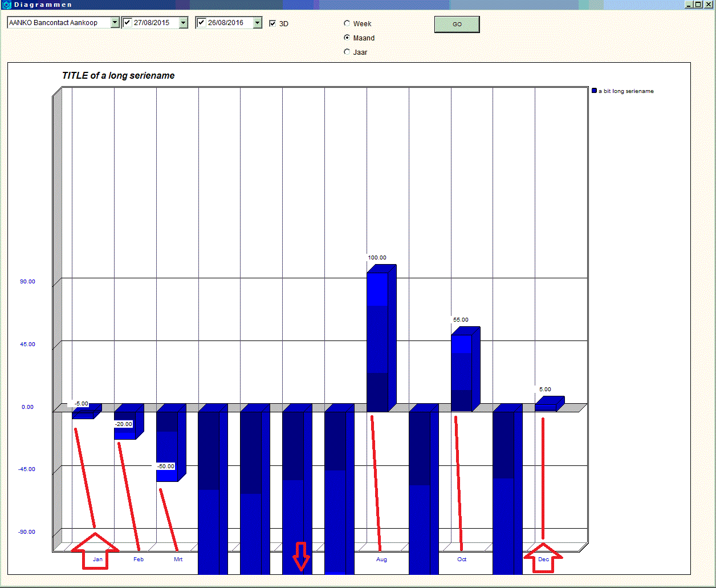This screenshot has height=588, width=716.
Task: Click the Aug bar labeled 100.00
Action: [x=377, y=342]
